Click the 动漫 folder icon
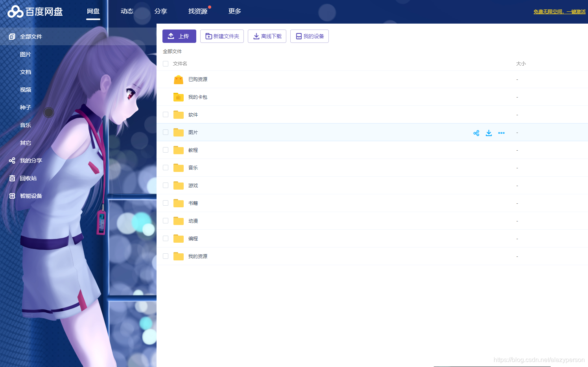The image size is (588, 367). 179,221
